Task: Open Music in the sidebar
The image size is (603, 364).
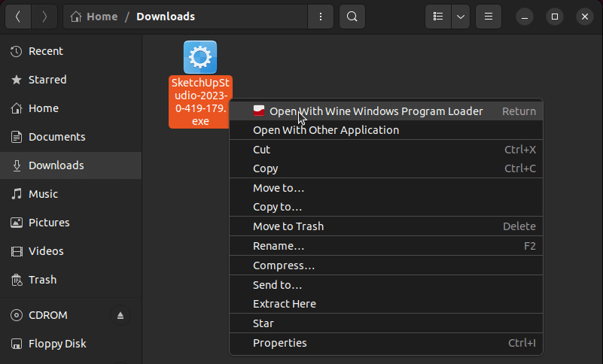Action: (x=71, y=194)
